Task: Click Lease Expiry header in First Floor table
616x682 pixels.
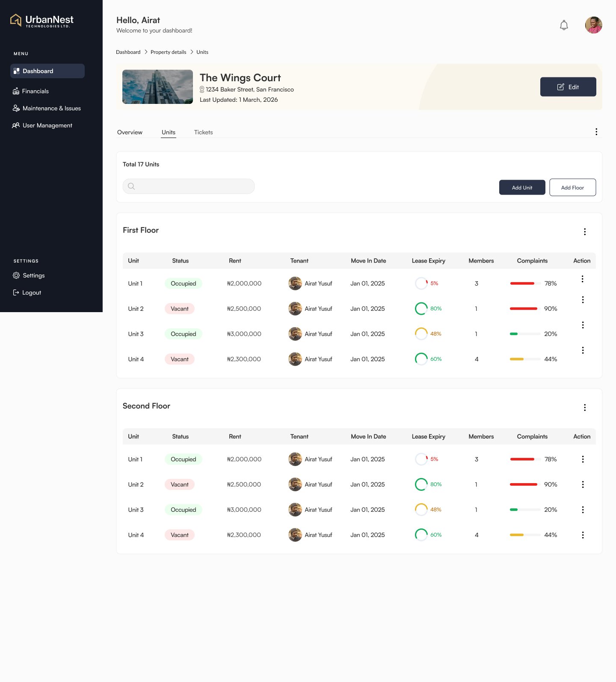Action: coord(428,261)
